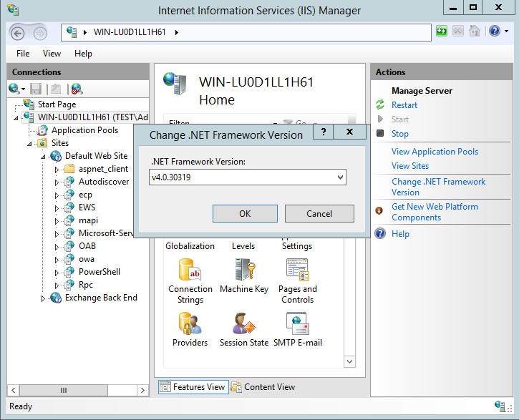Open the Pages and Controls feature
519x420 pixels.
298,281
